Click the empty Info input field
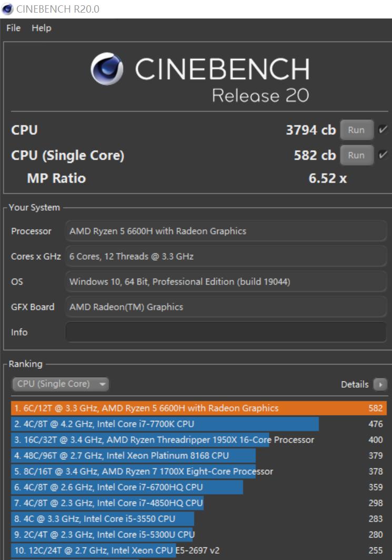This screenshot has height=560, width=392. click(226, 332)
